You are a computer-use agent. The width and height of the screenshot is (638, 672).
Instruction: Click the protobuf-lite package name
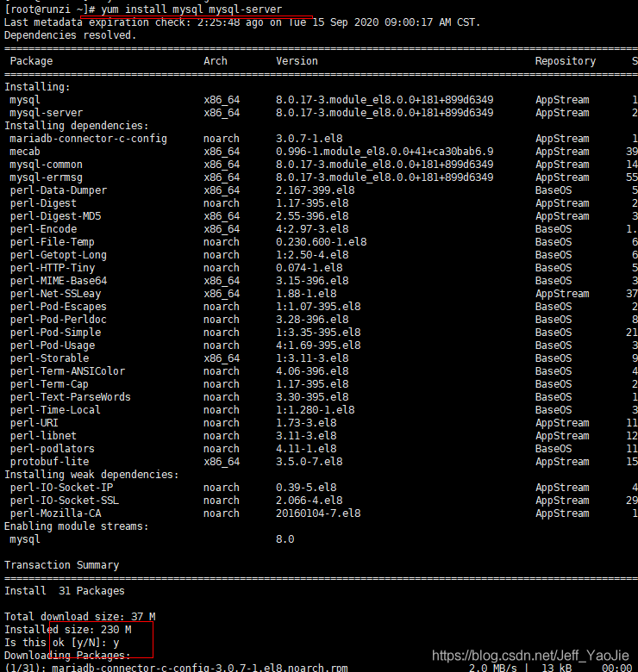point(49,462)
